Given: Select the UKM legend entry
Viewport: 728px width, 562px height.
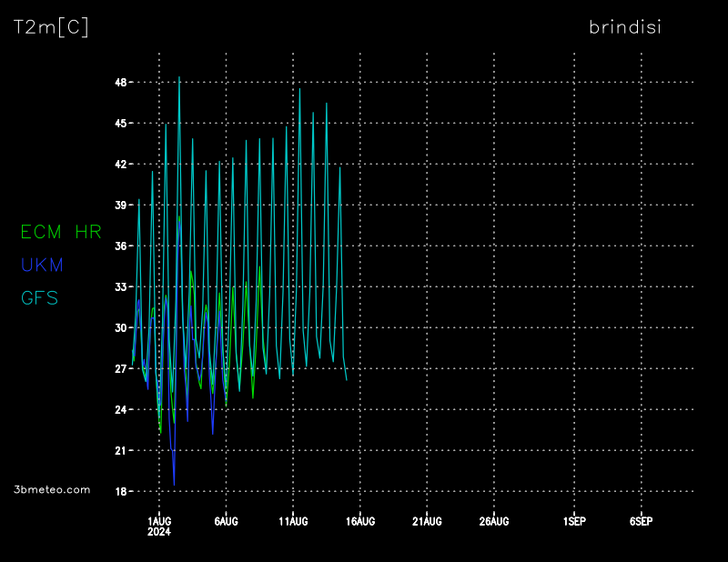Looking at the screenshot, I should (42, 265).
